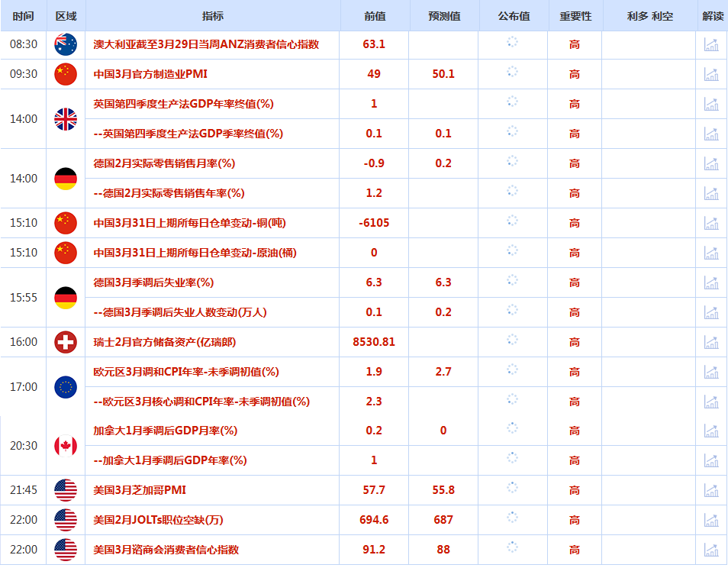Open chart icon for 美国3月芝加哥PMI row

tap(711, 490)
